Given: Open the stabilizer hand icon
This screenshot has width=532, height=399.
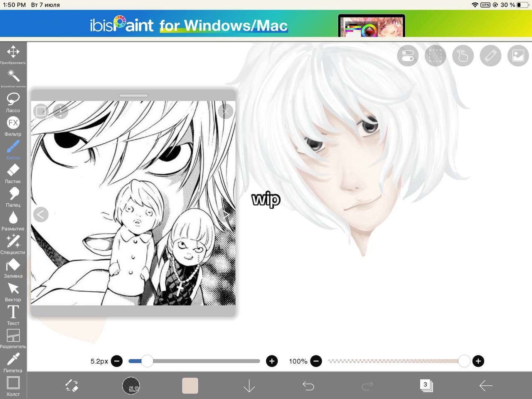Looking at the screenshot, I should [463, 55].
